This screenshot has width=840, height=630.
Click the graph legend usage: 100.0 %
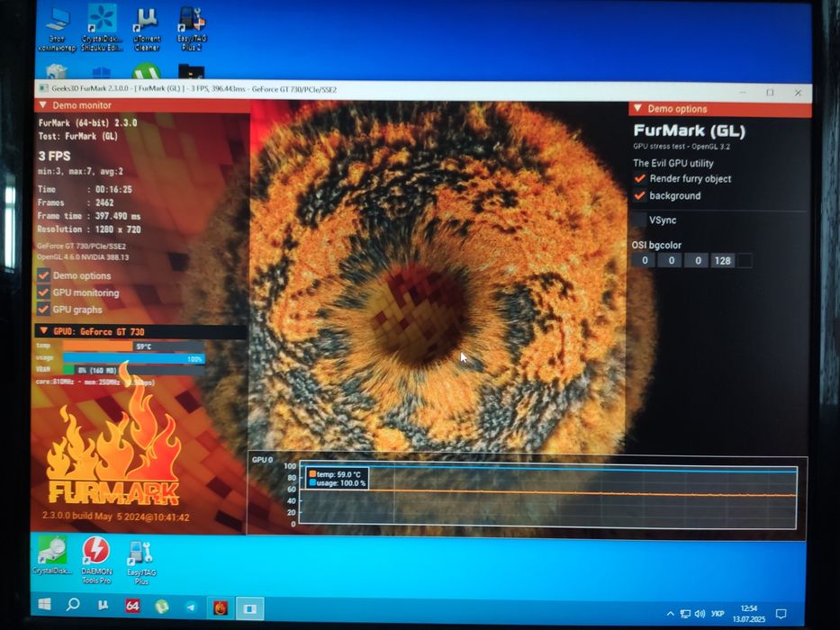point(338,483)
